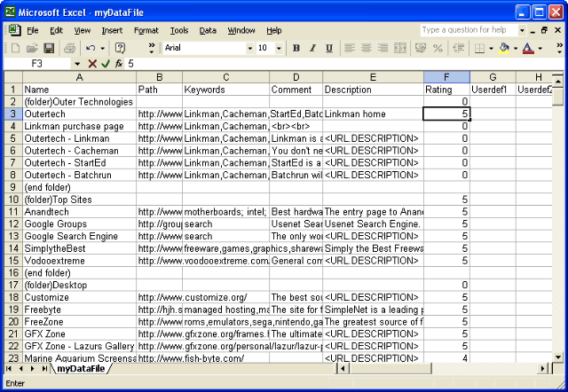
Task: Open the Tools menu
Action: pos(179,30)
